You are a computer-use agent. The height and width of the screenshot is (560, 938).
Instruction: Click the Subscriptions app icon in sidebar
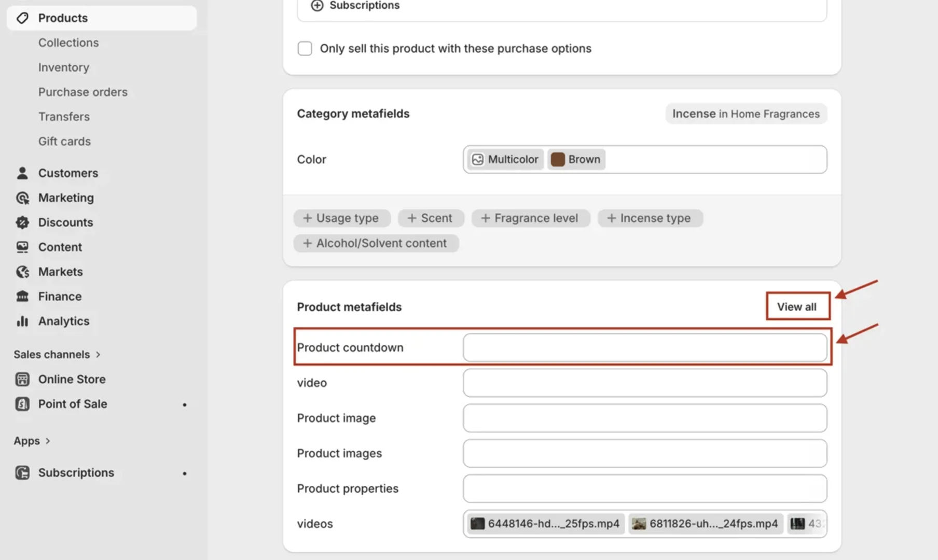[x=22, y=473]
